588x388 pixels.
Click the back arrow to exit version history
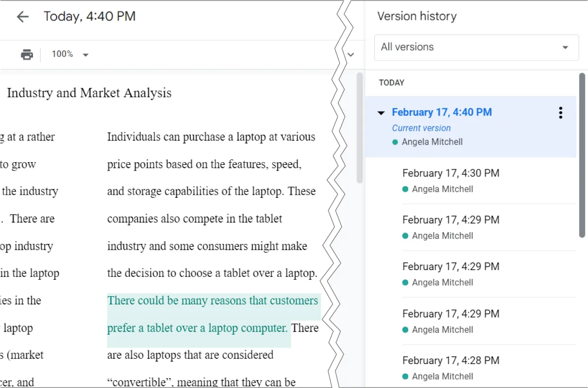click(x=22, y=16)
